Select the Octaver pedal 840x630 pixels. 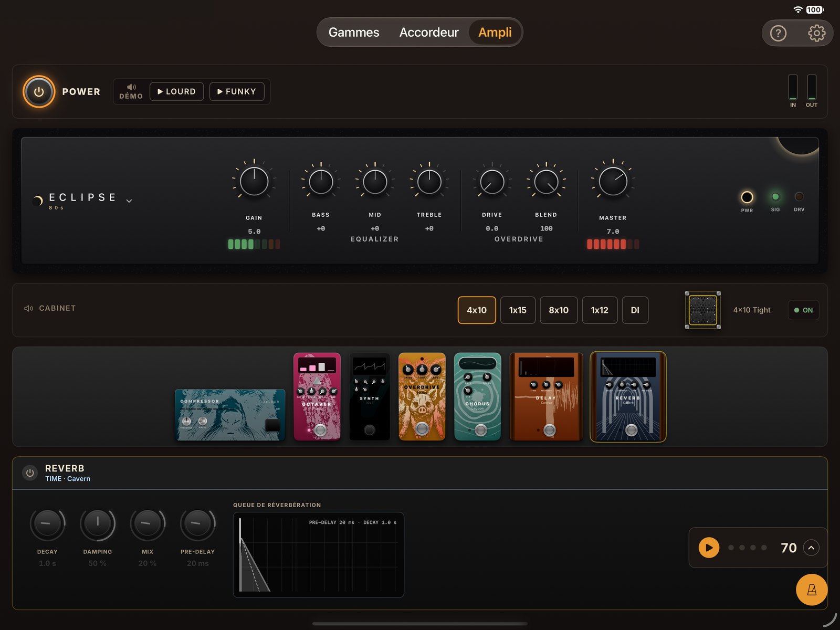[x=317, y=396]
